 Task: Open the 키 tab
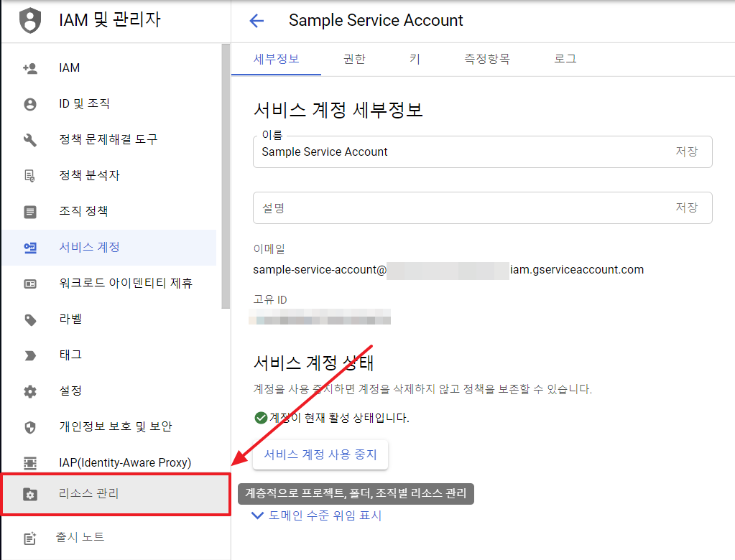[415, 60]
